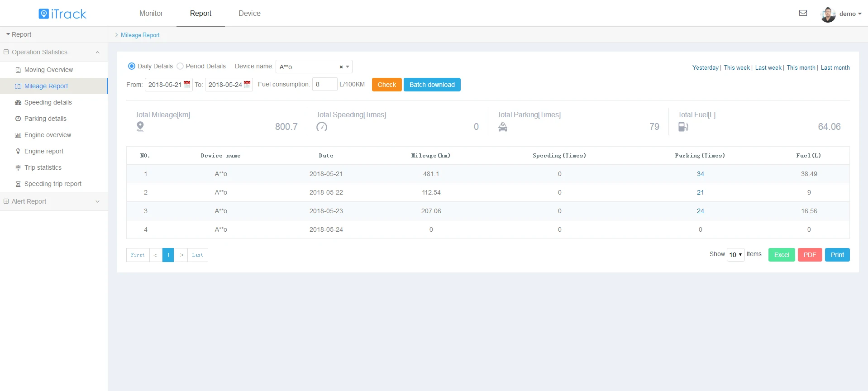Click the From date field
868x391 pixels.
(168, 85)
